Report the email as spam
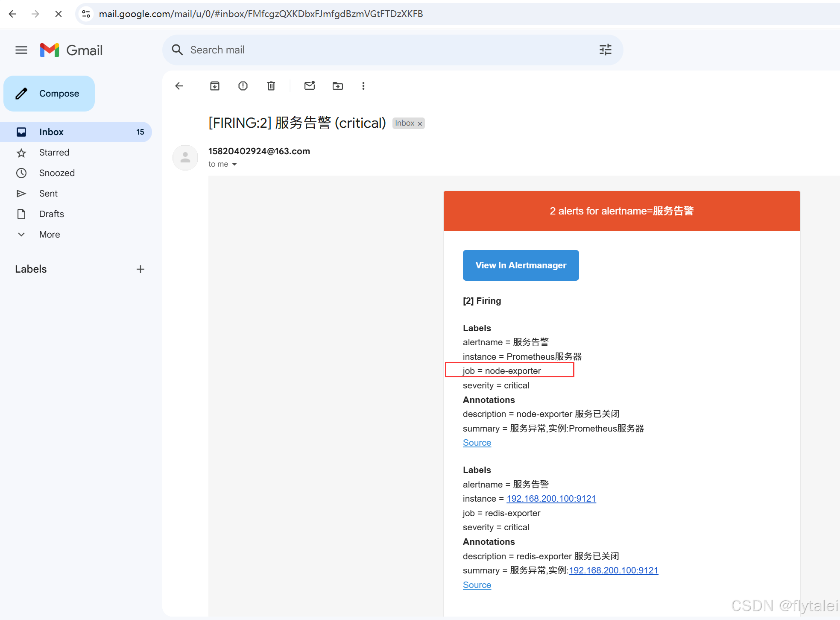Screen dimensions: 840x620 pyautogui.click(x=243, y=86)
